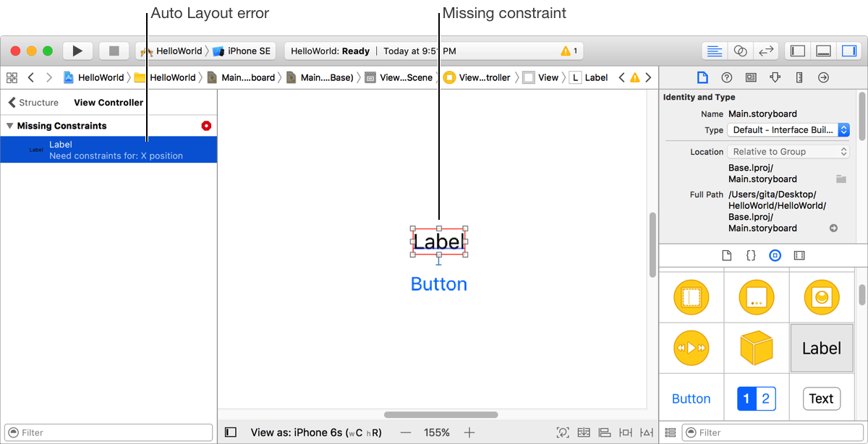Show the Assistant editor
Image resolution: width=868 pixels, height=444 pixels.
pyautogui.click(x=740, y=51)
